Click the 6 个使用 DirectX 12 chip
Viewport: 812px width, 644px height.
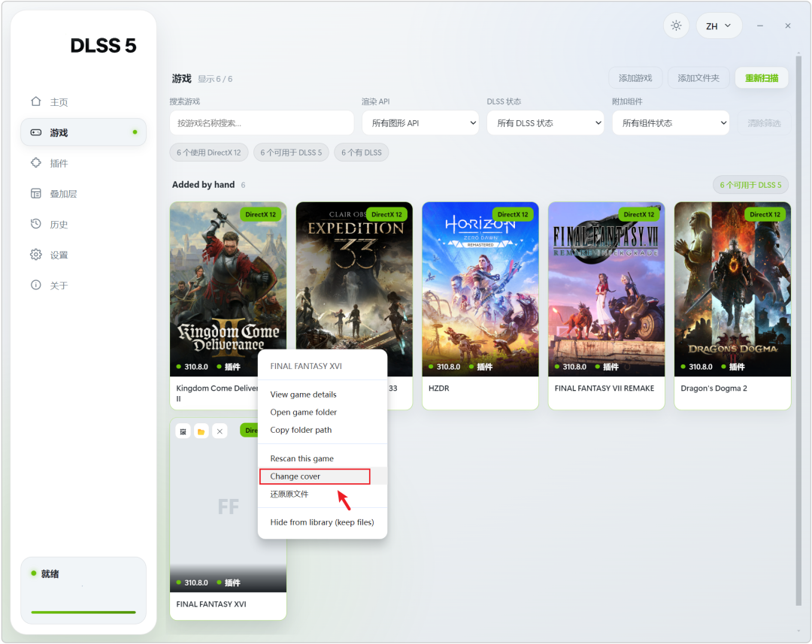tap(209, 153)
